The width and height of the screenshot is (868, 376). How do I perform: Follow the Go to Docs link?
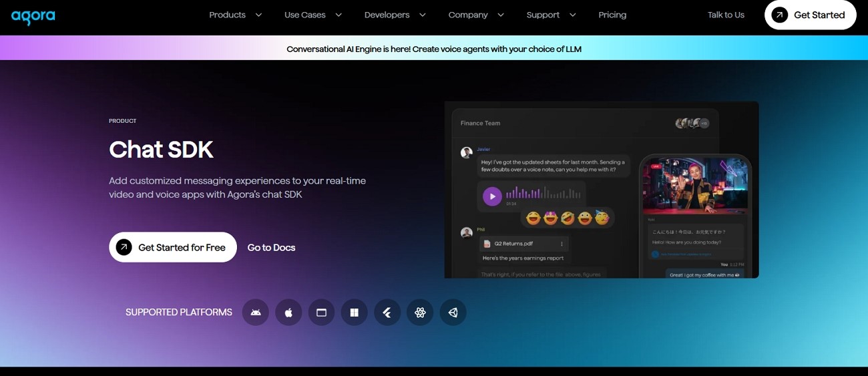(x=271, y=247)
